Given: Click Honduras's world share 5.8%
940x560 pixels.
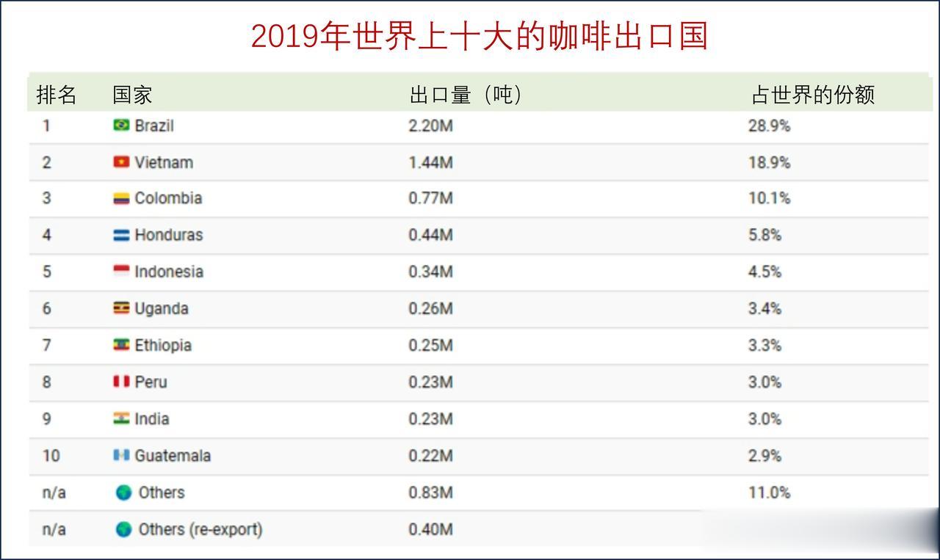Looking at the screenshot, I should (x=764, y=235).
